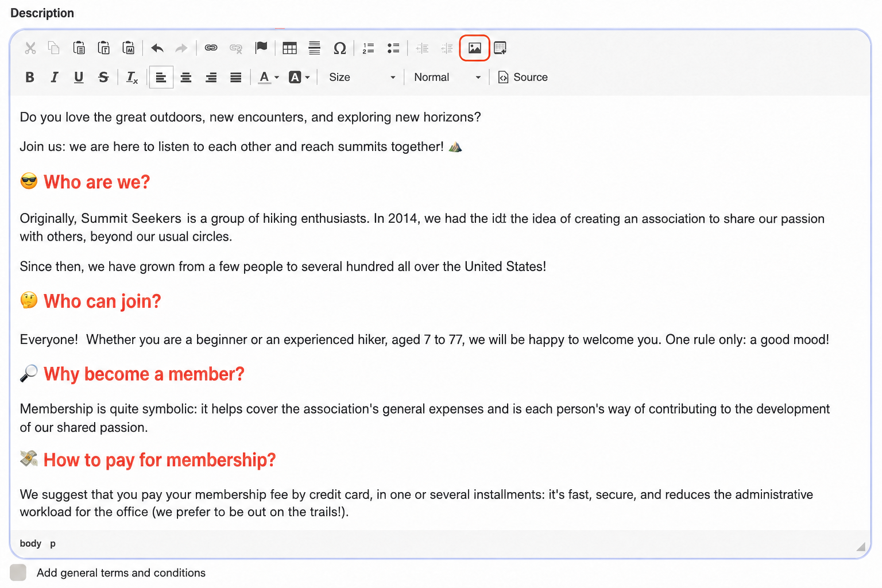Image resolution: width=882 pixels, height=588 pixels.
Task: Select the p element path item
Action: (53, 543)
